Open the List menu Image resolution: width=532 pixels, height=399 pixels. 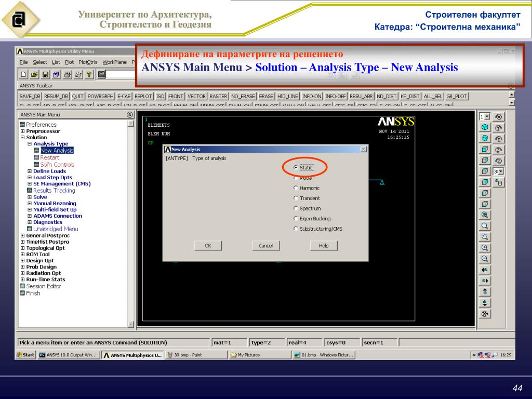[56, 62]
